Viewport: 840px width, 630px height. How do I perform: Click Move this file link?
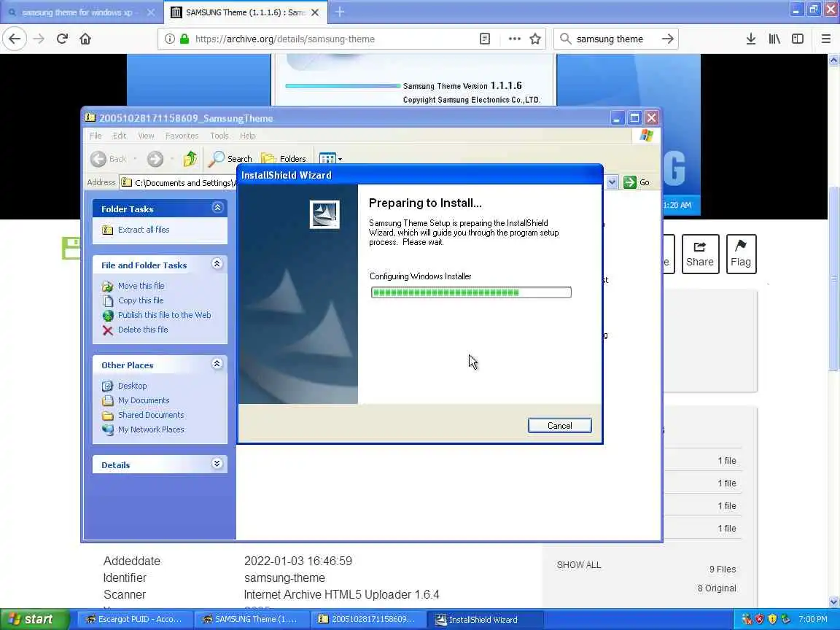tap(141, 286)
